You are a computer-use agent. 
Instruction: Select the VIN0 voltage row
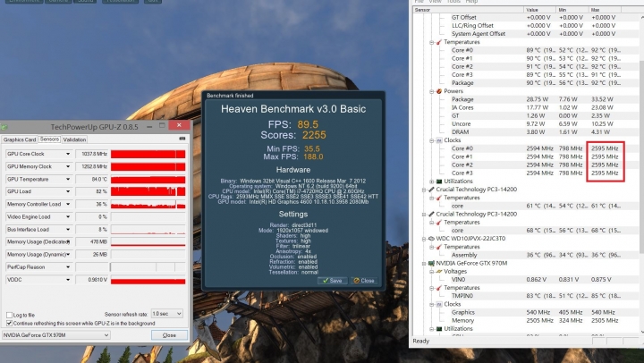click(526, 280)
